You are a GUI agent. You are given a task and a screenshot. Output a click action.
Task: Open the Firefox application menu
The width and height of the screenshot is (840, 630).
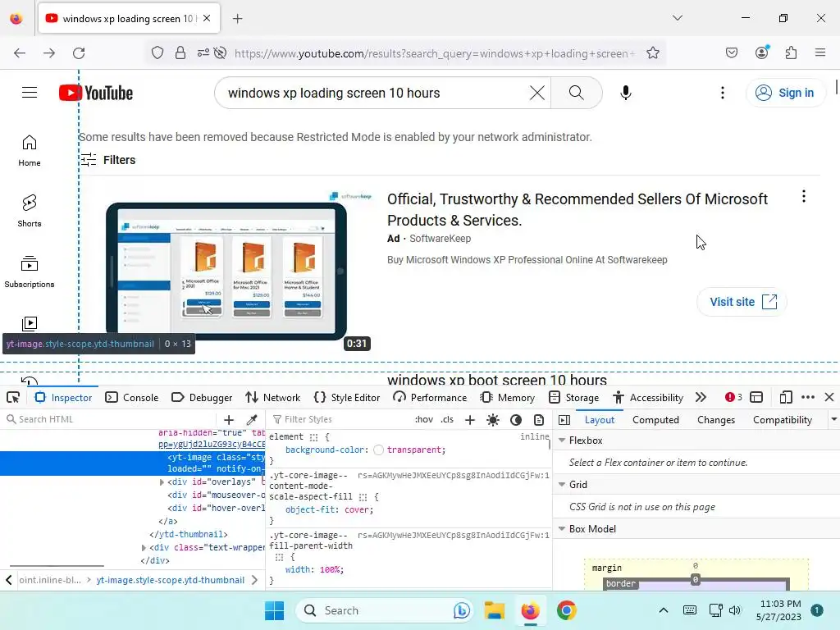click(x=820, y=53)
